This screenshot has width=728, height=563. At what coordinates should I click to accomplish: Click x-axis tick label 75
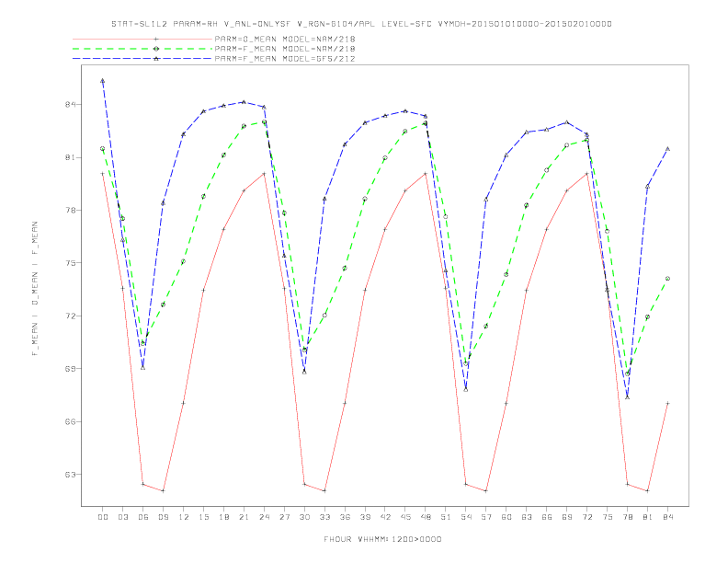point(608,517)
